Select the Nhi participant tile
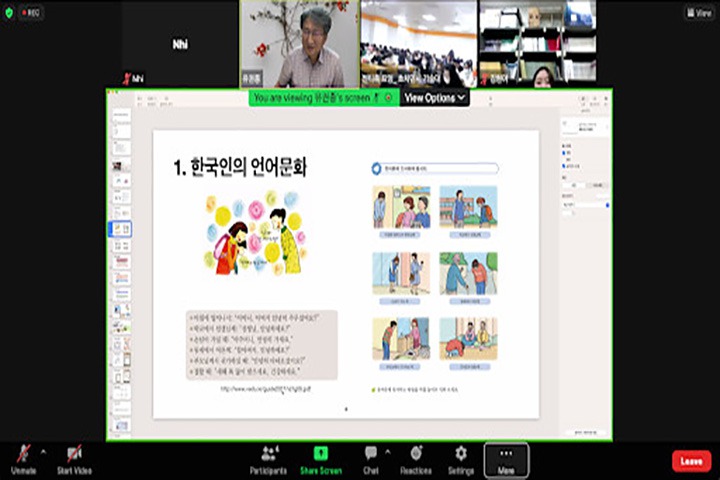720x480 pixels. (179, 44)
